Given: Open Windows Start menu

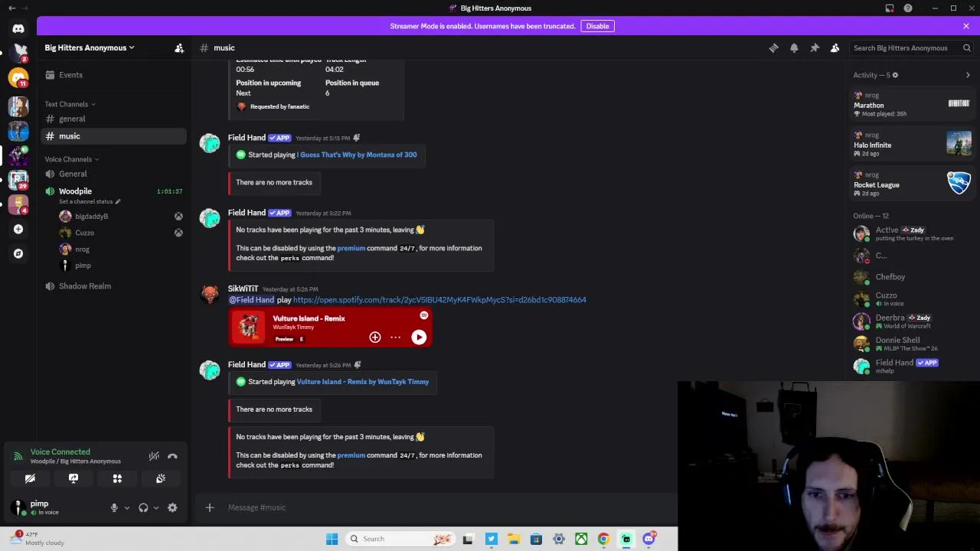Looking at the screenshot, I should pos(332,539).
